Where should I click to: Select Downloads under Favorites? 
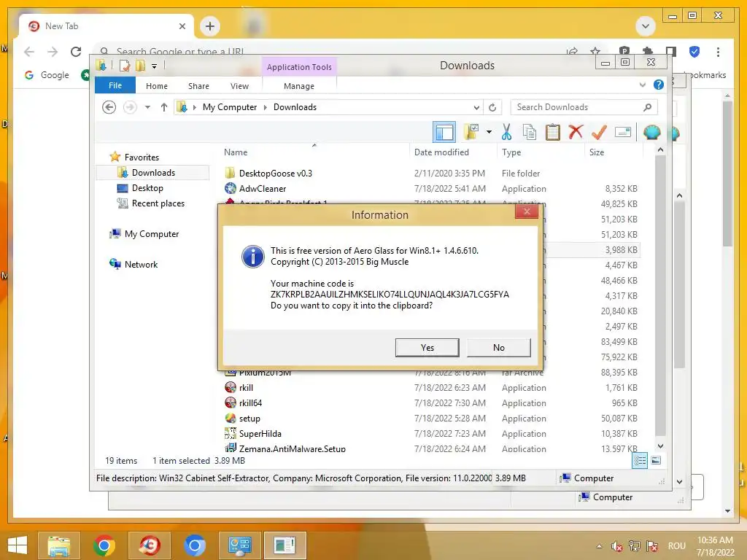pyautogui.click(x=153, y=173)
